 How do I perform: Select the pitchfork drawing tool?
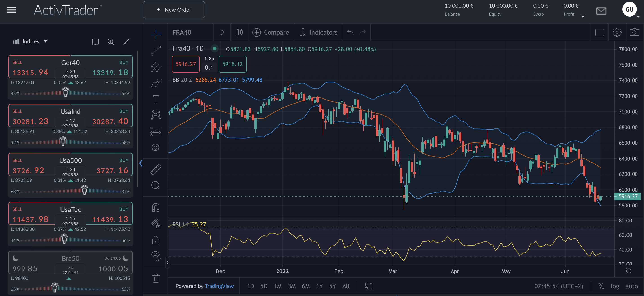click(156, 67)
